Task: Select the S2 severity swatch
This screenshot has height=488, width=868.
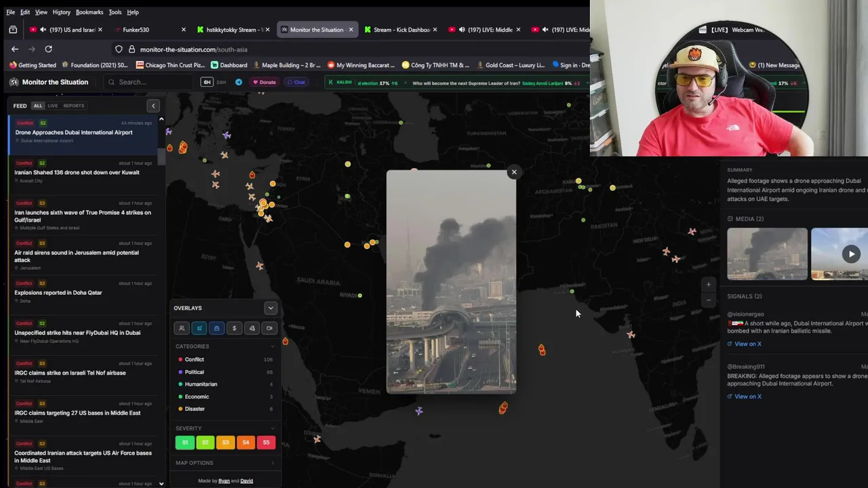Action: pyautogui.click(x=205, y=443)
